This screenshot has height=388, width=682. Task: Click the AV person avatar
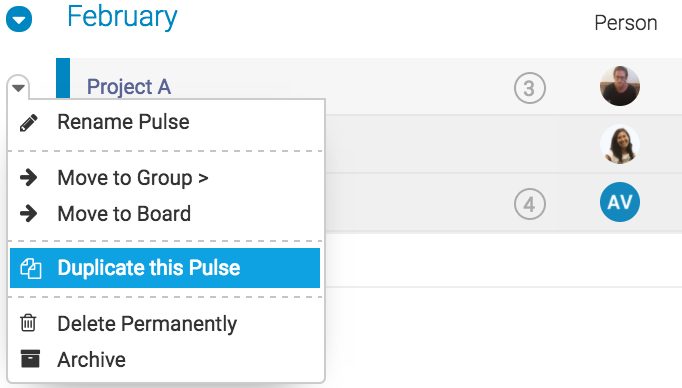pos(620,202)
